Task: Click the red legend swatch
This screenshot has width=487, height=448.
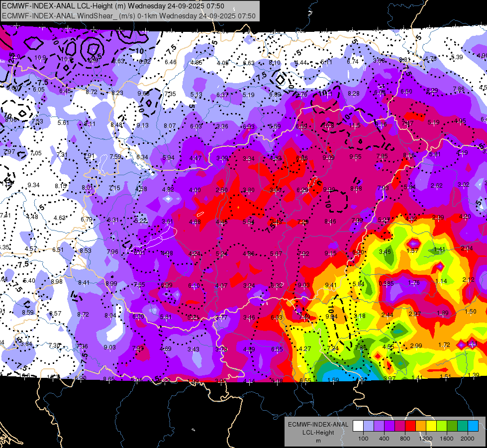Action: click(410, 426)
